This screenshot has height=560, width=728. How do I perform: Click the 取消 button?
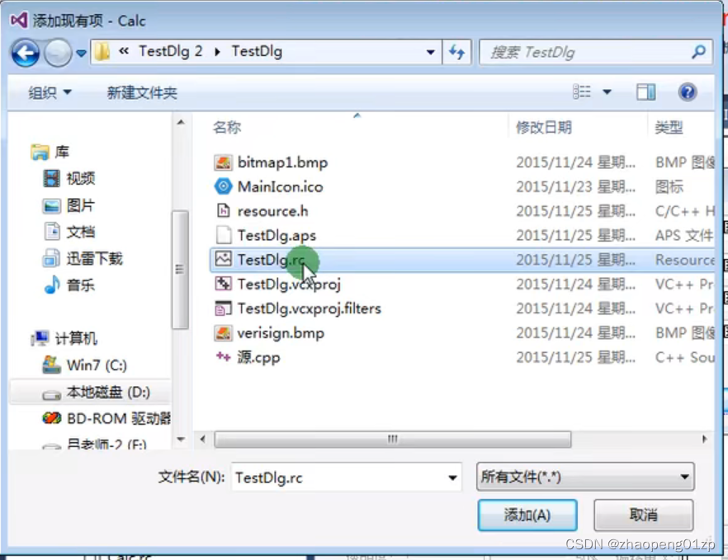[x=644, y=515]
